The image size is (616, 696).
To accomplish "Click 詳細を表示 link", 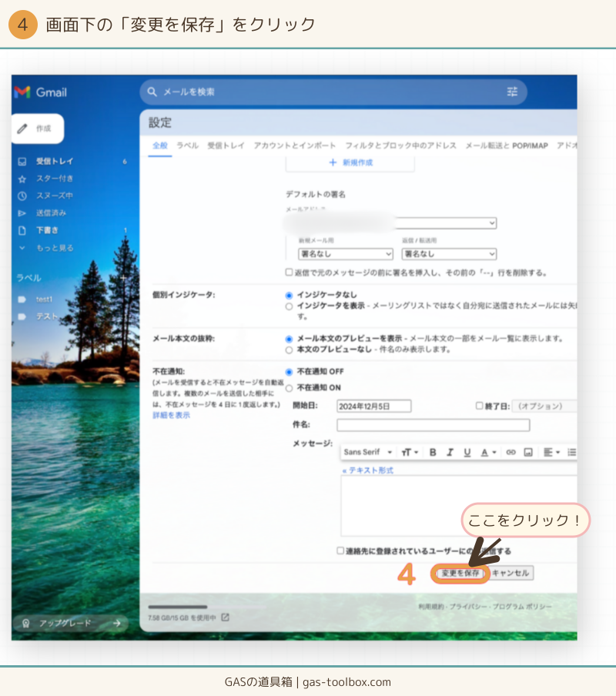I will point(171,415).
